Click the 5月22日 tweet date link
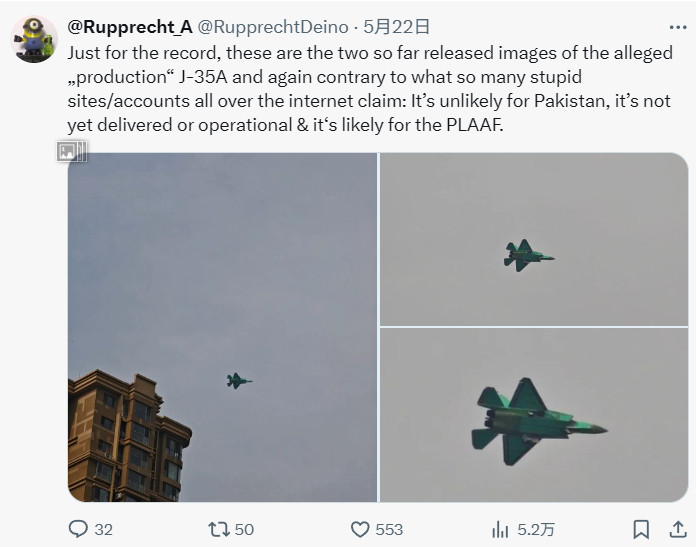 click(x=396, y=27)
